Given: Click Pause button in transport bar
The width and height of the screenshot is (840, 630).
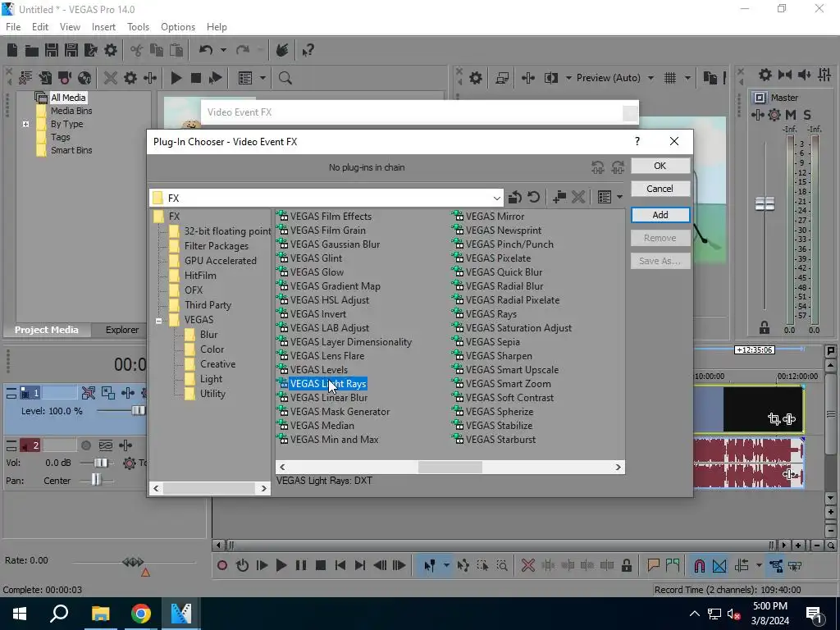Looking at the screenshot, I should click(x=301, y=565).
